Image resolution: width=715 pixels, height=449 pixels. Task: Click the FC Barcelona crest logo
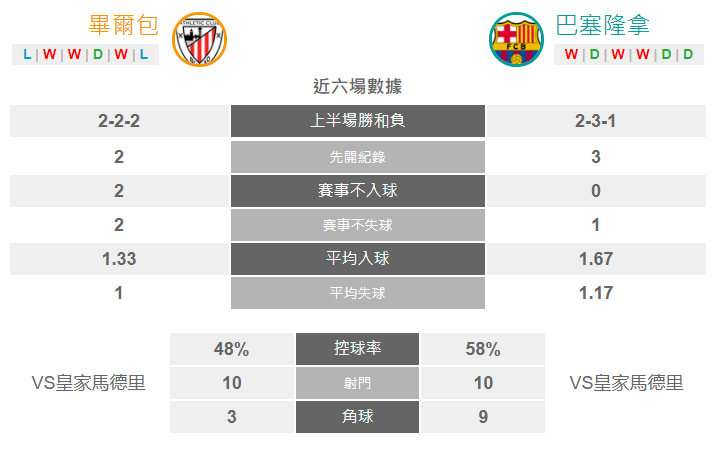[516, 39]
